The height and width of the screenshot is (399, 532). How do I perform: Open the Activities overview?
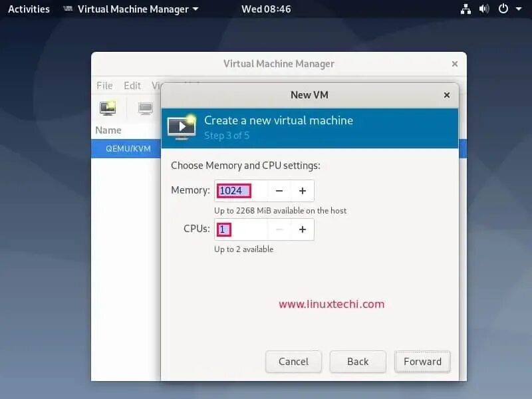pos(28,9)
